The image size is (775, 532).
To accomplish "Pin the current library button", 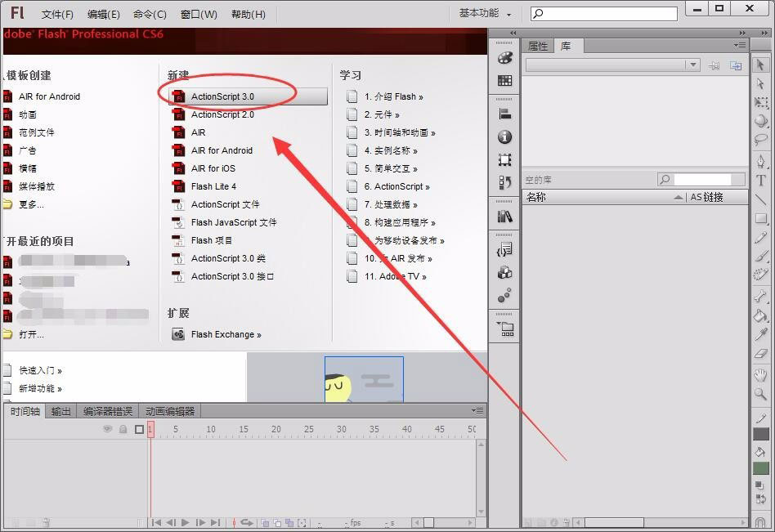I will (x=713, y=65).
